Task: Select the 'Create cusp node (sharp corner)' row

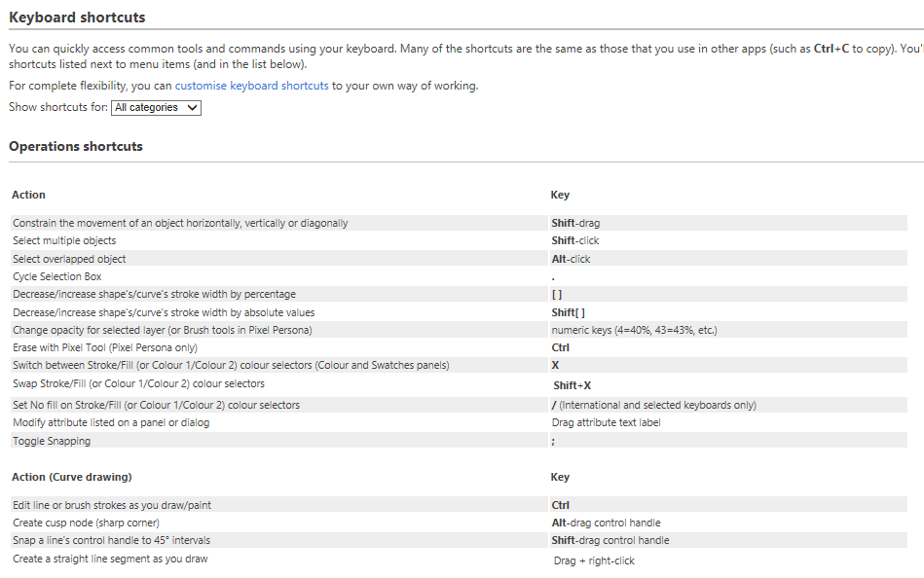Action: [x=91, y=523]
